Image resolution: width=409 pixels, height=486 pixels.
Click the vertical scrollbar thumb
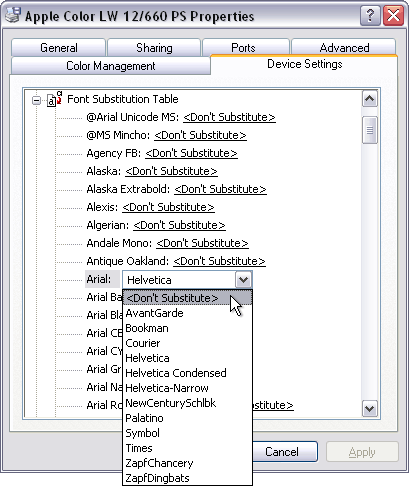(370, 130)
